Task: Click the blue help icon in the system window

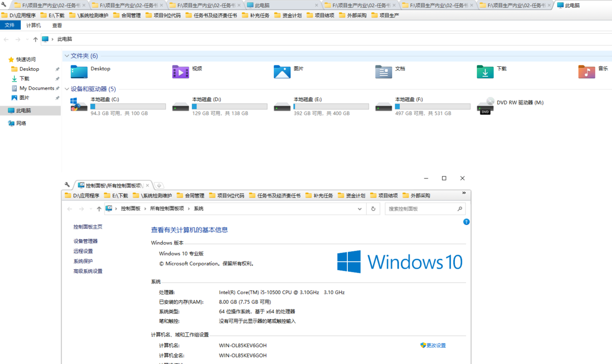Action: click(466, 222)
